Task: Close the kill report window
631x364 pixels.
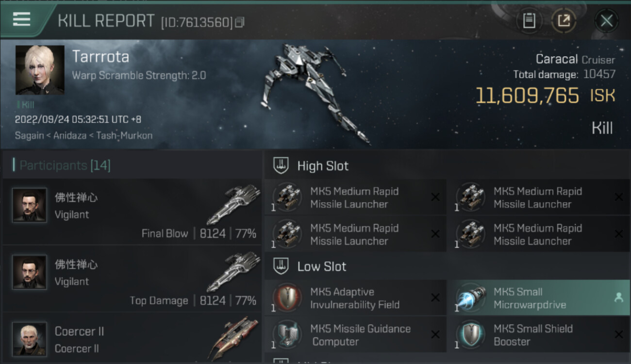Action: pos(606,21)
